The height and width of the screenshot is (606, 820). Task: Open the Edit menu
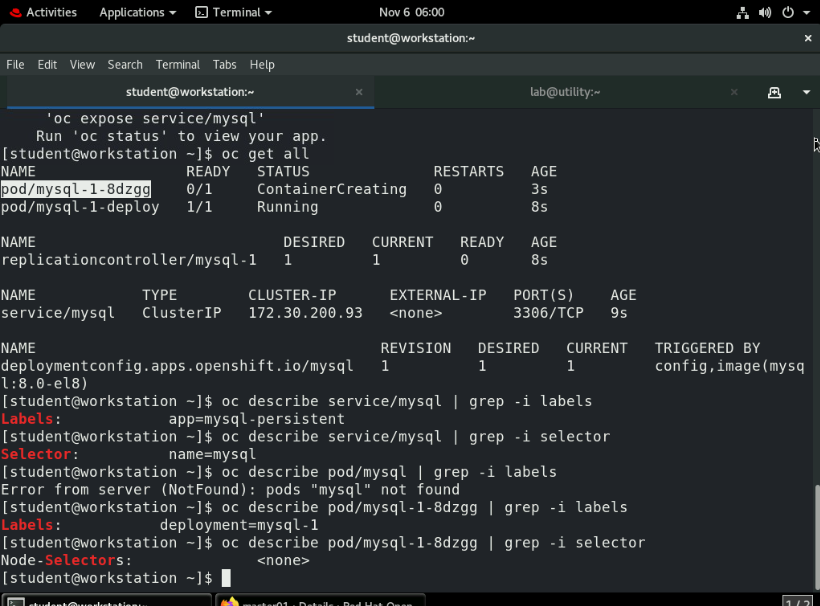click(47, 64)
